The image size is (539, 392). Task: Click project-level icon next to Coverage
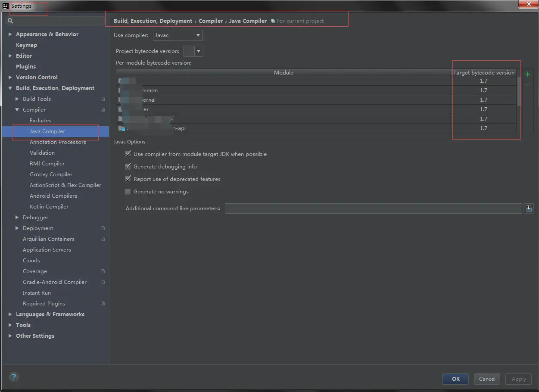[103, 271]
